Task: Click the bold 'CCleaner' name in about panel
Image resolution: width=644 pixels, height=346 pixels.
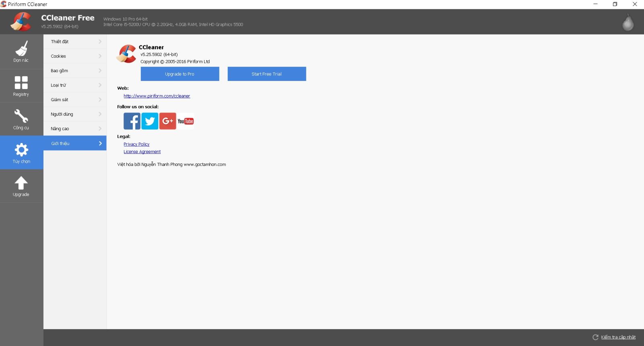Action: [x=151, y=47]
